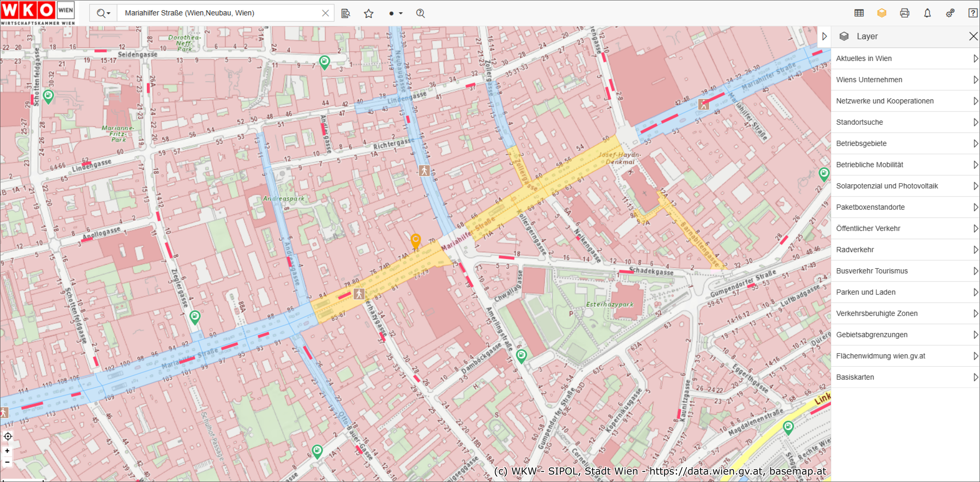
Task: Toggle the orange layers icon
Action: [x=882, y=13]
